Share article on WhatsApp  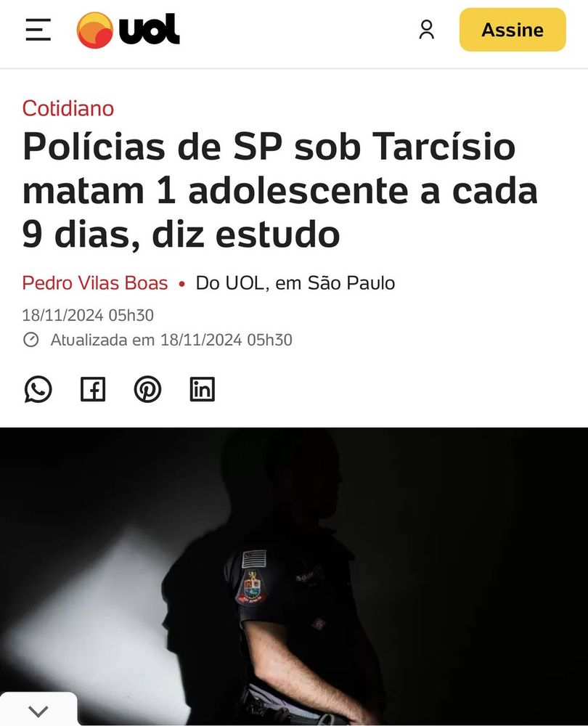point(38,389)
